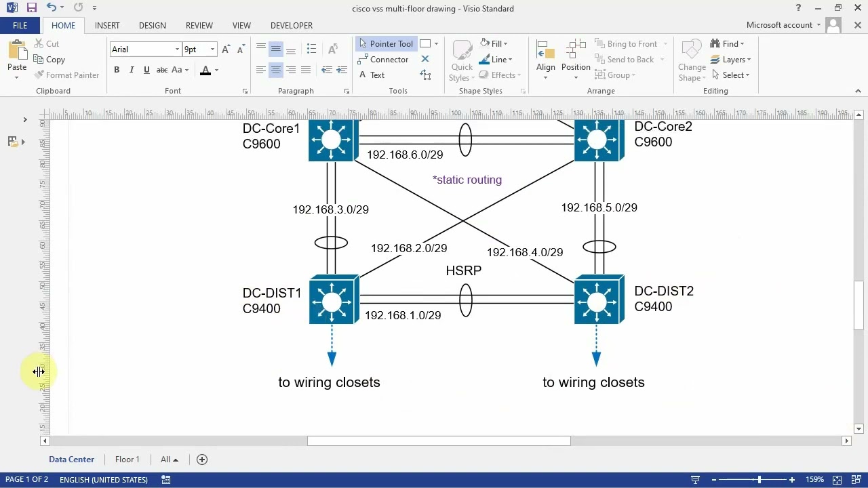This screenshot has height=488, width=868.
Task: Insert bullet list formatting
Action: click(311, 49)
